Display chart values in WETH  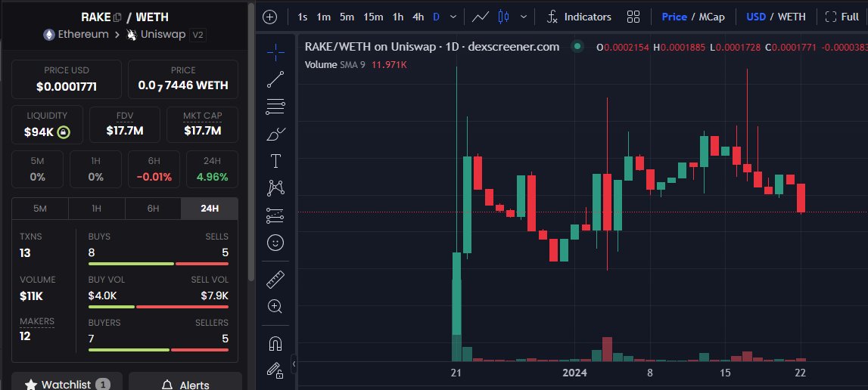792,17
